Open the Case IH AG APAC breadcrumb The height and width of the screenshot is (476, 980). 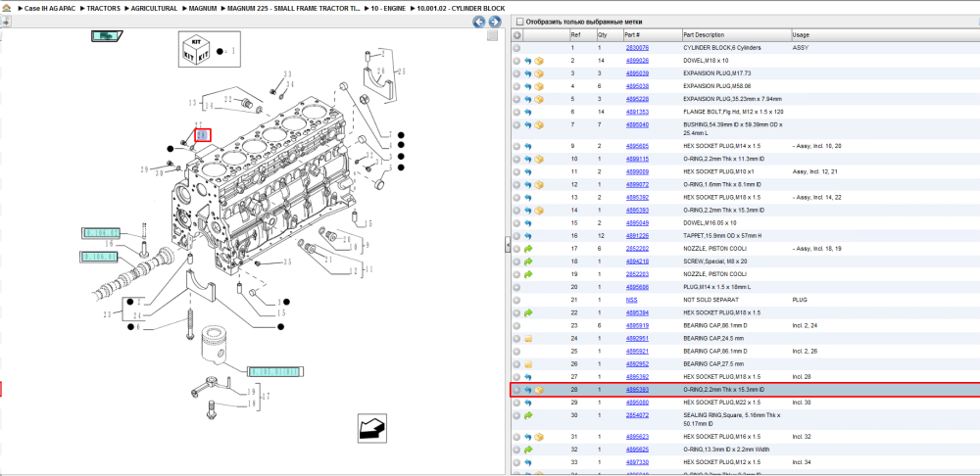[x=50, y=9]
